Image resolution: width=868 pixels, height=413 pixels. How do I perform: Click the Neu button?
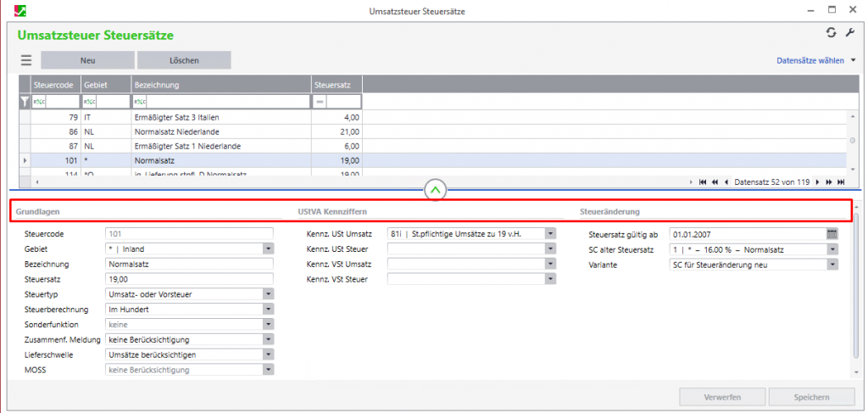pos(87,60)
